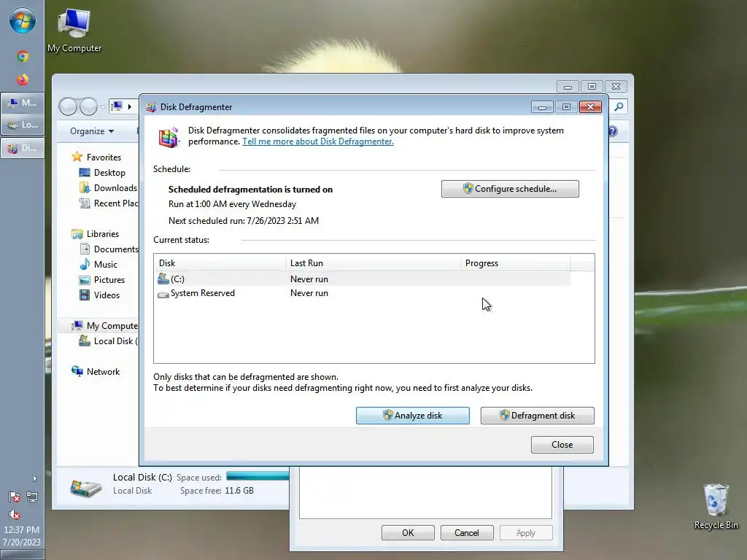Click the Local Disk drive icon in details pane

[x=86, y=488]
